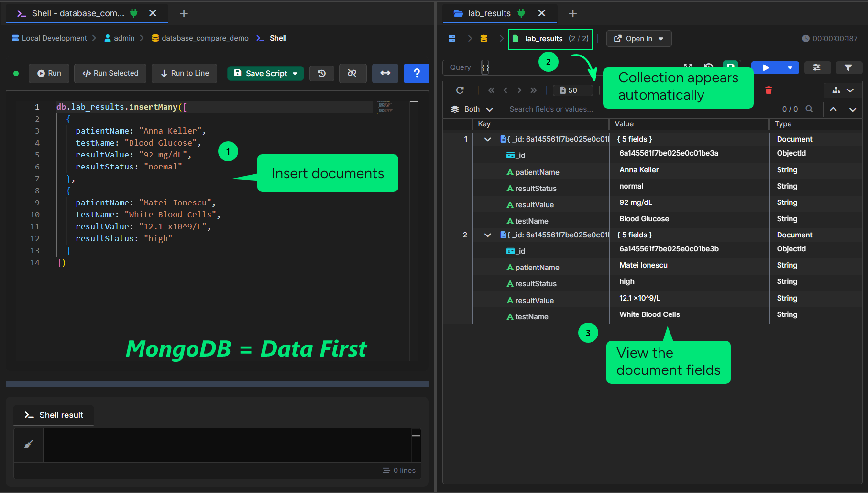Open the Shell result tab
The width and height of the screenshot is (868, 493).
point(54,415)
